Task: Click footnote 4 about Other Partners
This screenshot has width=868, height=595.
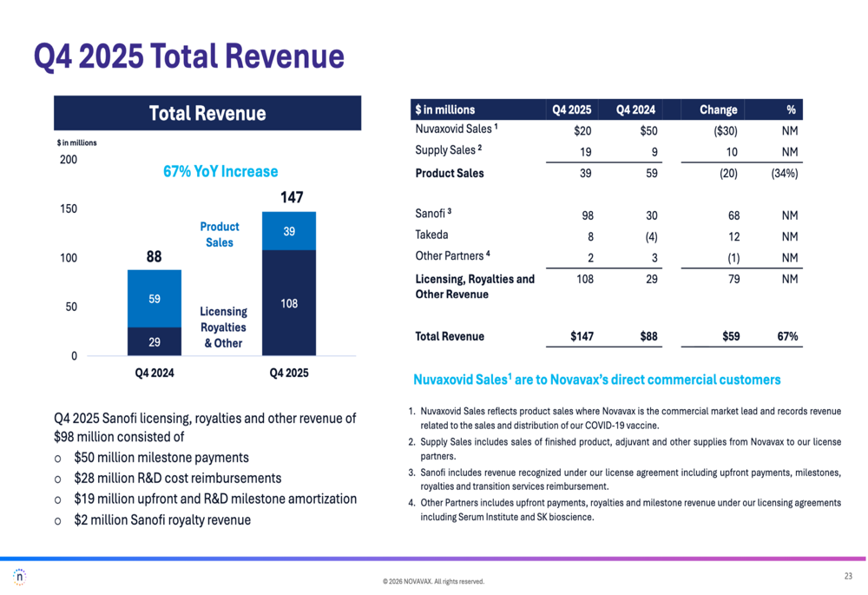Action: point(629,510)
